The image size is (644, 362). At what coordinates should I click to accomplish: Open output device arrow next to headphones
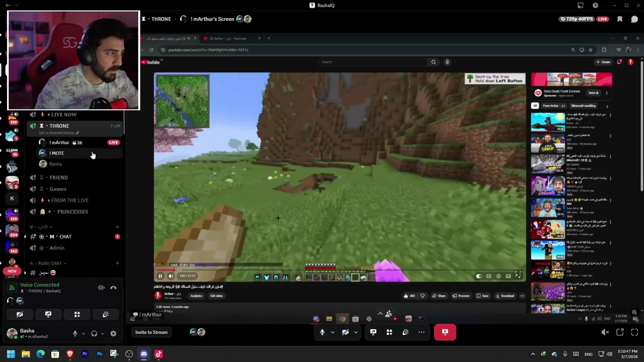pyautogui.click(x=103, y=333)
